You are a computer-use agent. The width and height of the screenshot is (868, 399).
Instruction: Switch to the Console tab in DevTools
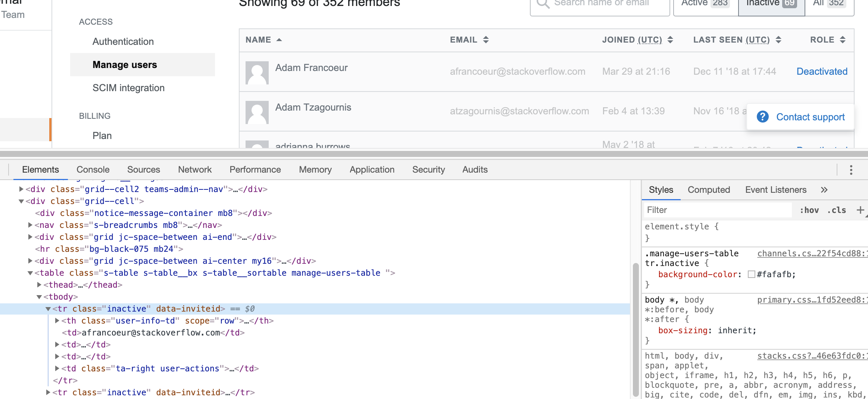(x=93, y=170)
